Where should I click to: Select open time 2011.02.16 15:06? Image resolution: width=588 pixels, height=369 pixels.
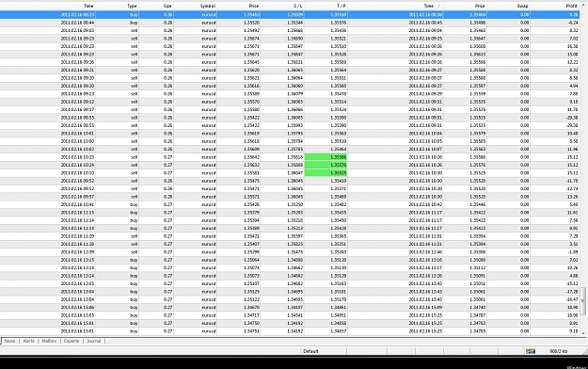click(x=78, y=308)
